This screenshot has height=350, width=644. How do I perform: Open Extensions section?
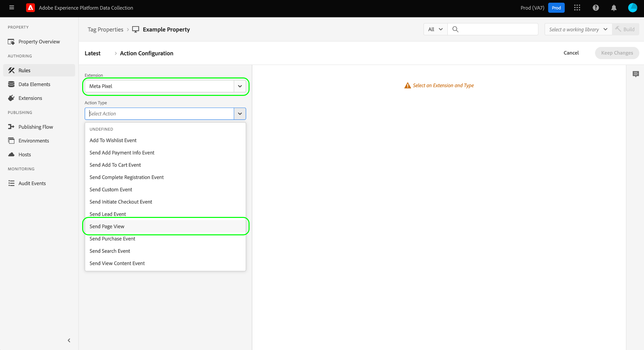(x=39, y=98)
